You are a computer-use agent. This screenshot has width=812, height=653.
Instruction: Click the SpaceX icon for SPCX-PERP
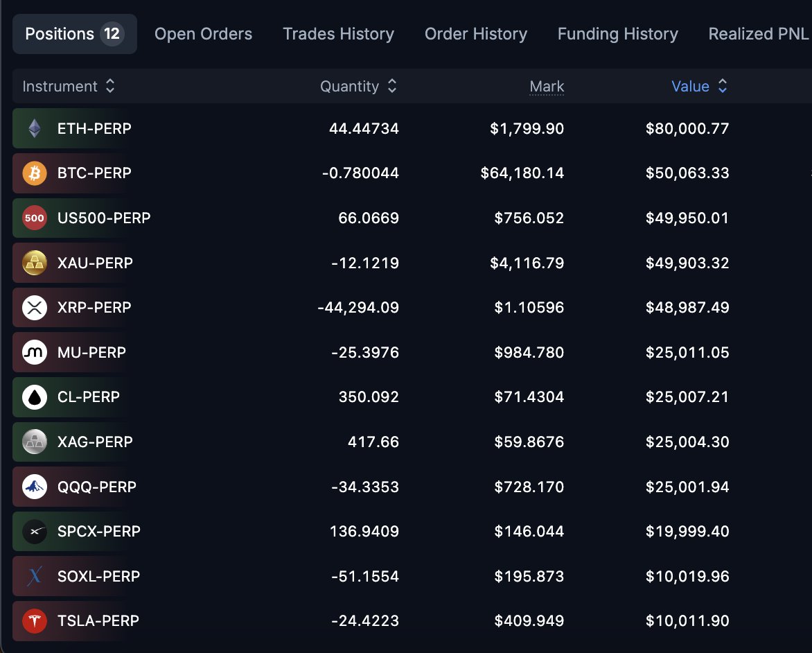click(x=35, y=531)
